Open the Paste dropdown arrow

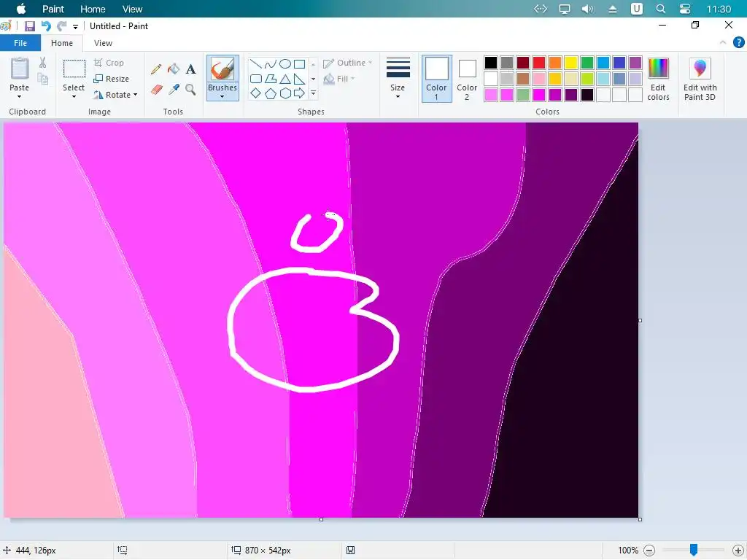pos(20,97)
